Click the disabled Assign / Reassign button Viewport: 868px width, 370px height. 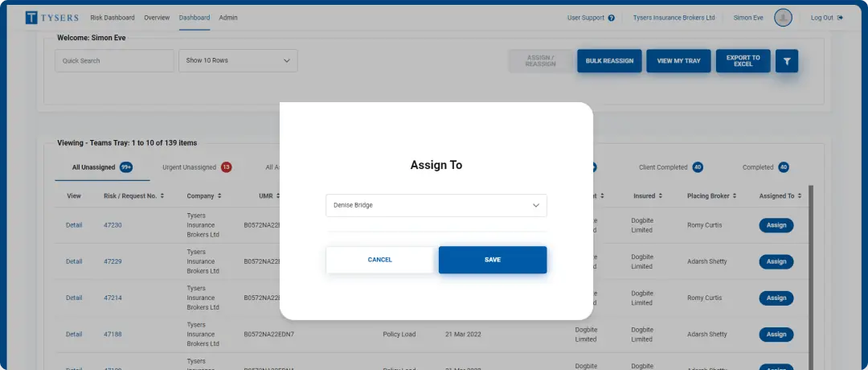click(540, 61)
